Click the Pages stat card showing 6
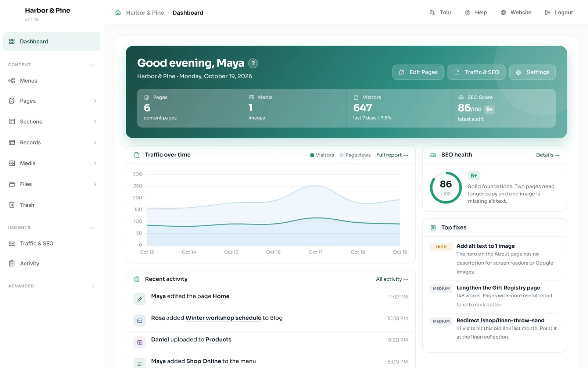This screenshot has height=368, width=588. (190, 108)
